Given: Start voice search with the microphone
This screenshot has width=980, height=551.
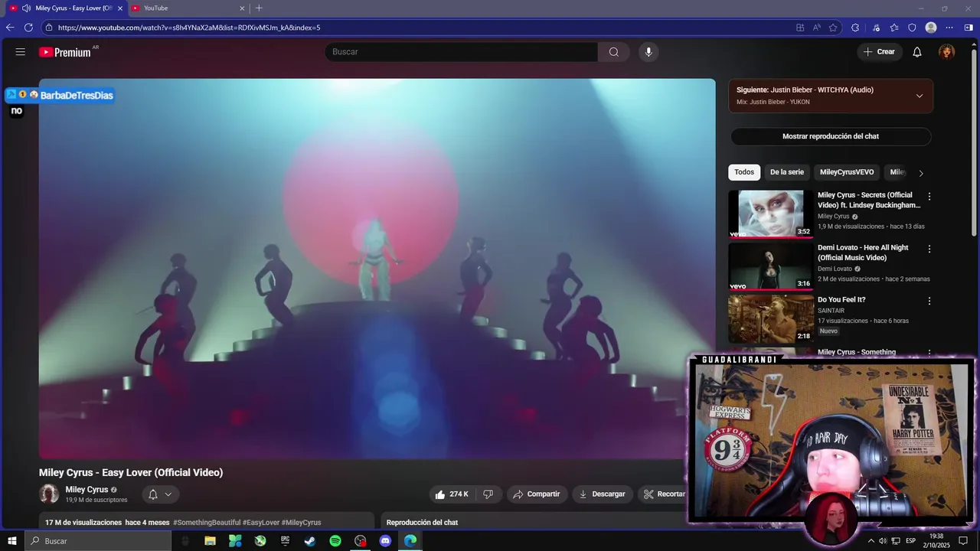Looking at the screenshot, I should click(x=648, y=52).
